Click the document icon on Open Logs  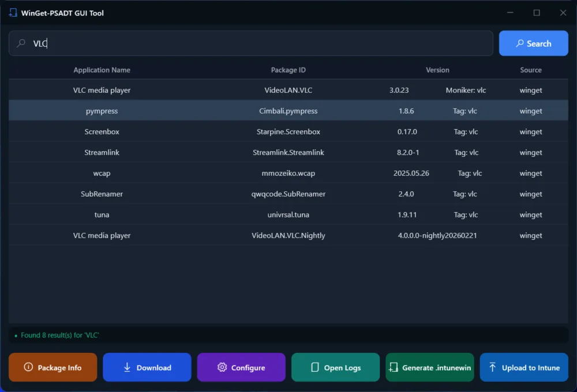point(315,367)
